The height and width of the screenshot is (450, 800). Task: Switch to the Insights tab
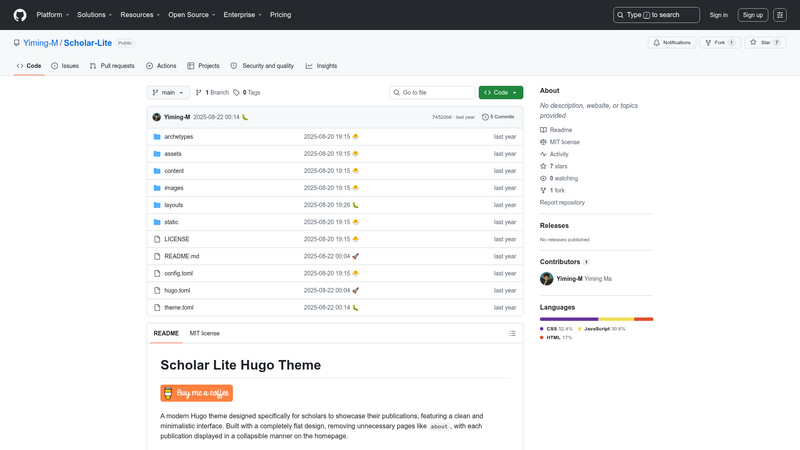tap(321, 66)
